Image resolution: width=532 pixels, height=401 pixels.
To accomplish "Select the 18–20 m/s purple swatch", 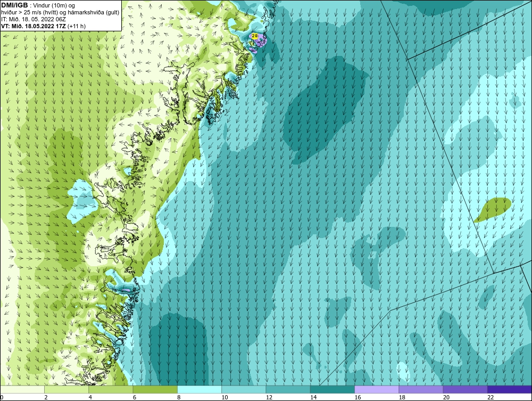I will tap(421, 389).
